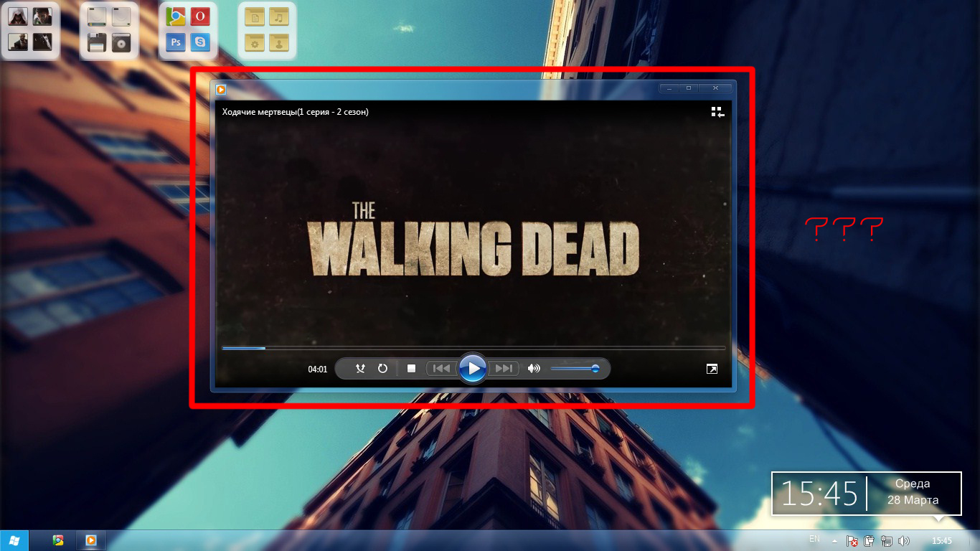Click the widget date 'Среда 28 Марта'
Image resolution: width=980 pixels, height=551 pixels.
(x=913, y=492)
